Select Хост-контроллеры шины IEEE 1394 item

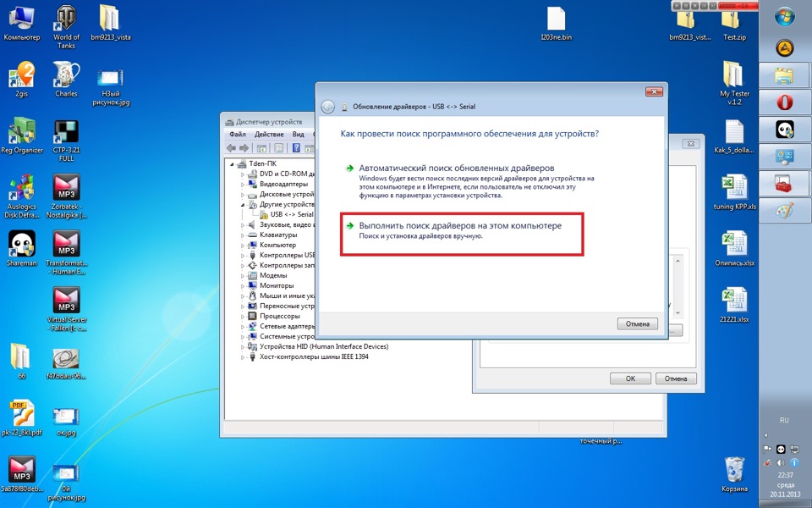314,356
